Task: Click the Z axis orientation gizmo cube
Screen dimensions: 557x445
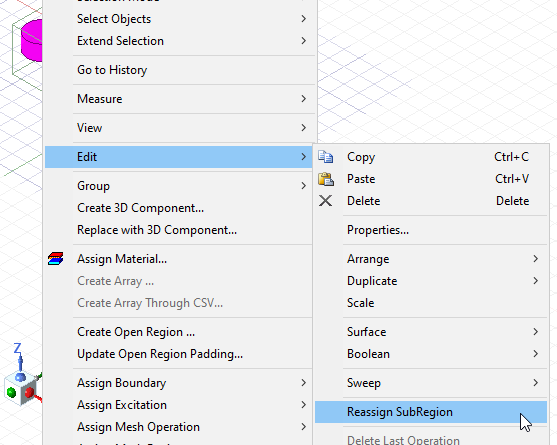Action: coord(21,387)
